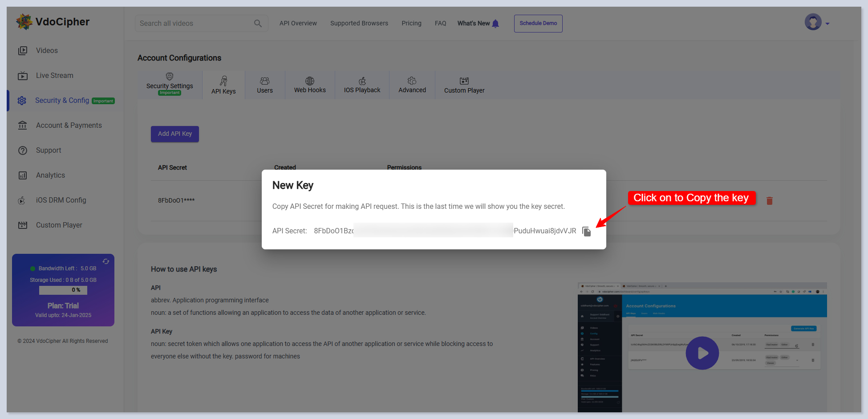Image resolution: width=868 pixels, height=419 pixels.
Task: Click the Schedule Demo button
Action: click(538, 24)
